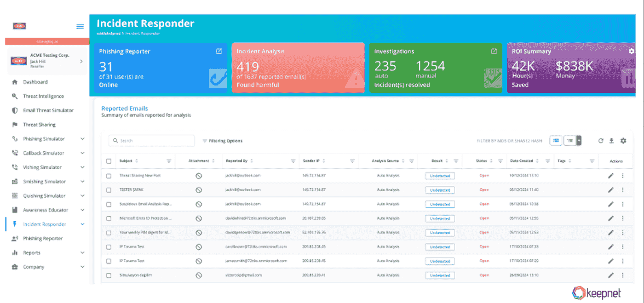Select the compact row density view
This screenshot has height=303, width=644.
click(x=570, y=141)
